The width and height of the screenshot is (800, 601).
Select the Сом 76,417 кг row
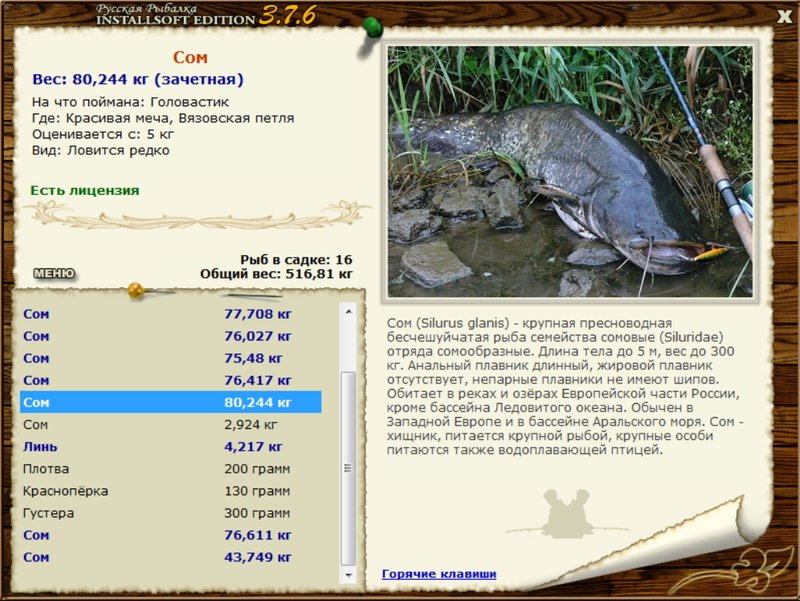coord(171,381)
